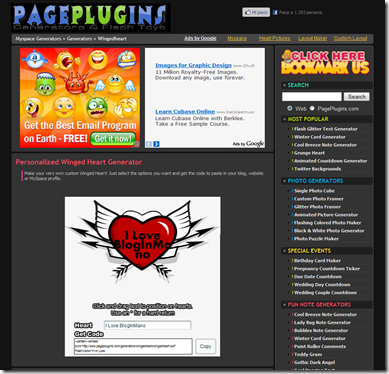The width and height of the screenshot is (389, 374).
Task: Open the Heart Pictures link
Action: pyautogui.click(x=274, y=38)
